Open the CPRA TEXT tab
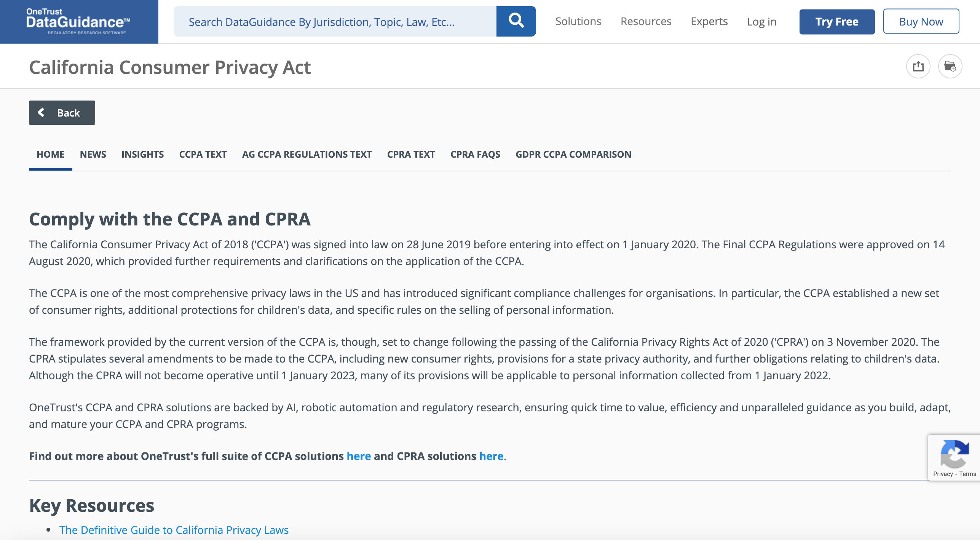The width and height of the screenshot is (980, 540). point(411,154)
